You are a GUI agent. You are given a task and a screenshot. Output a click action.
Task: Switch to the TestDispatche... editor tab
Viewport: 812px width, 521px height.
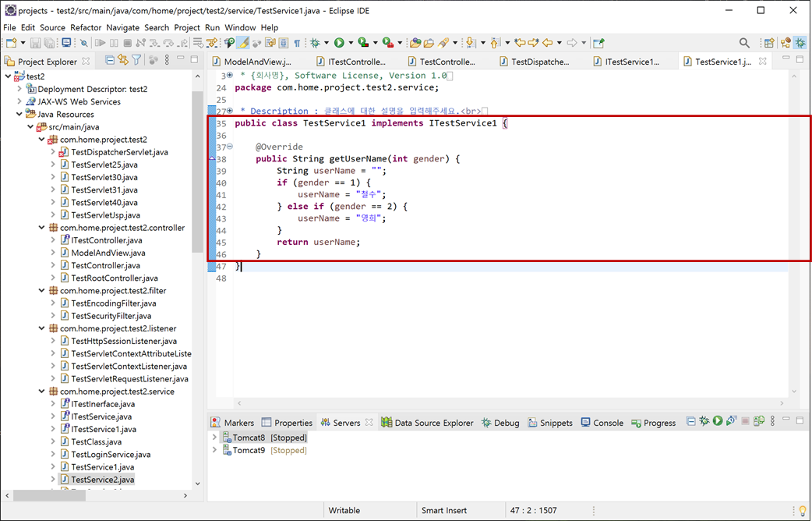click(x=535, y=62)
